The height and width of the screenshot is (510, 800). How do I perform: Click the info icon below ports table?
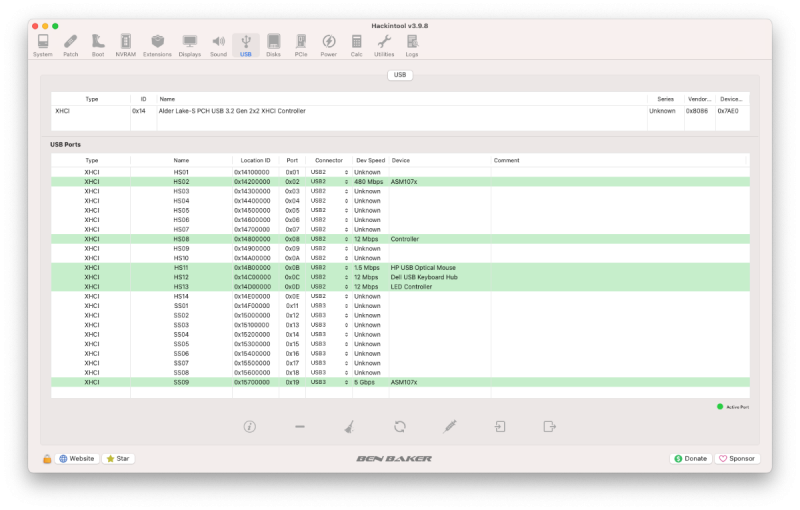point(249,426)
